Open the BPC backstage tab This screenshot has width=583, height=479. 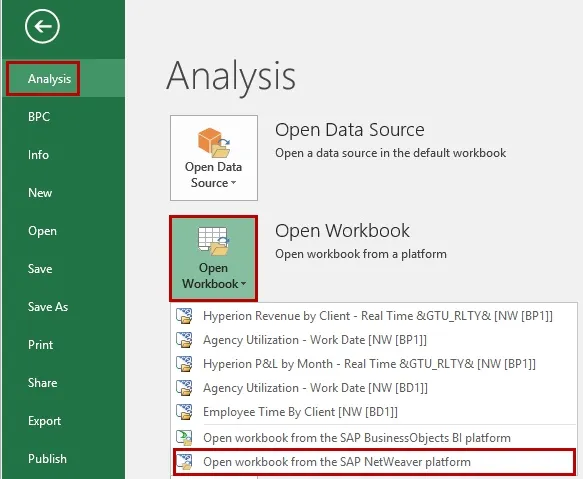coord(39,117)
